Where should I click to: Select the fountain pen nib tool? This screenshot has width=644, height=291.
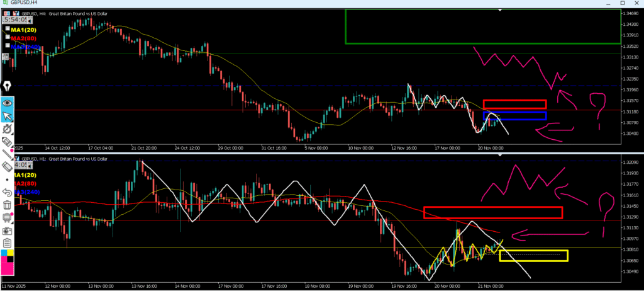[x=7, y=86]
